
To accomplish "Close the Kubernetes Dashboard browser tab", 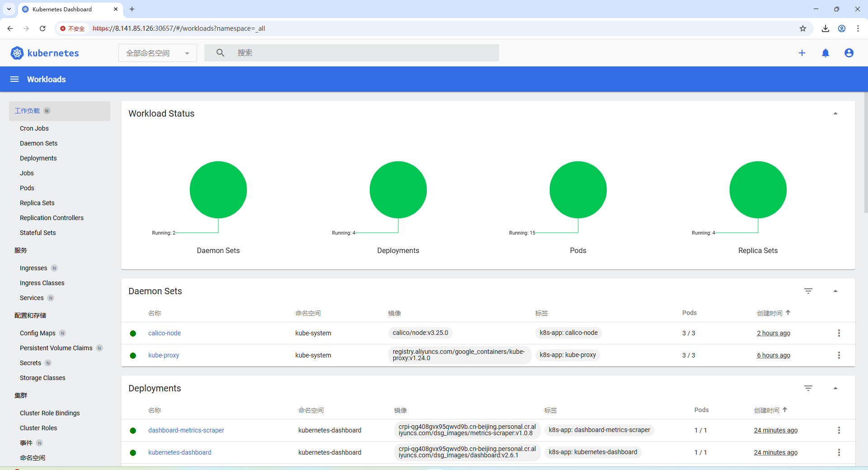I will click(116, 9).
